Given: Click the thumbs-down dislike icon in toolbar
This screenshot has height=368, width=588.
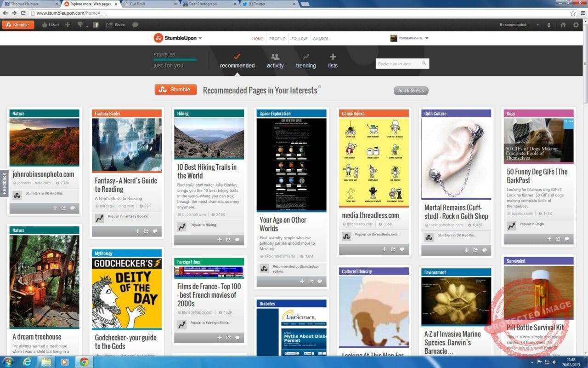Looking at the screenshot, I should tap(80, 25).
